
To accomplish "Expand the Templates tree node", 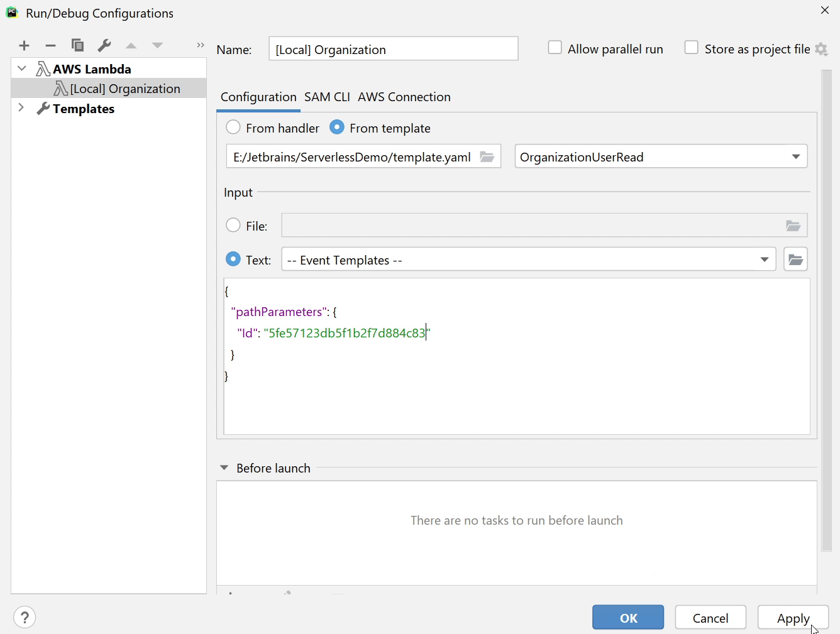I will click(x=21, y=108).
